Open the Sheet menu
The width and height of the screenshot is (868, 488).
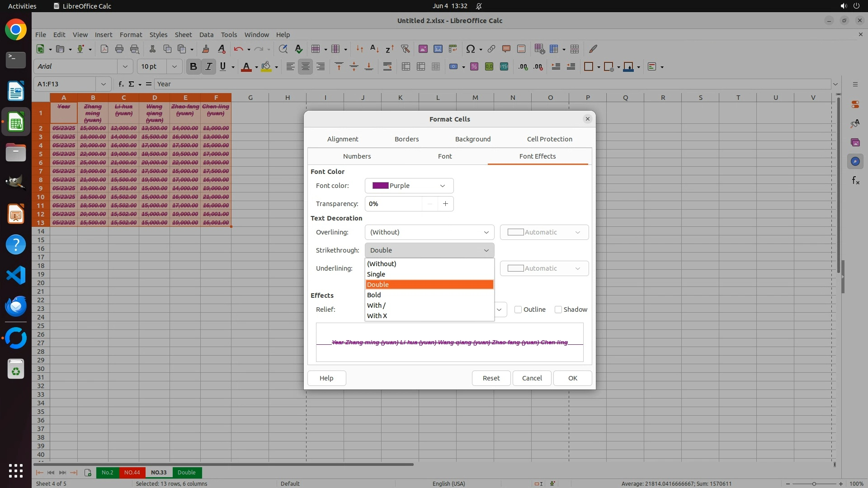coord(183,35)
